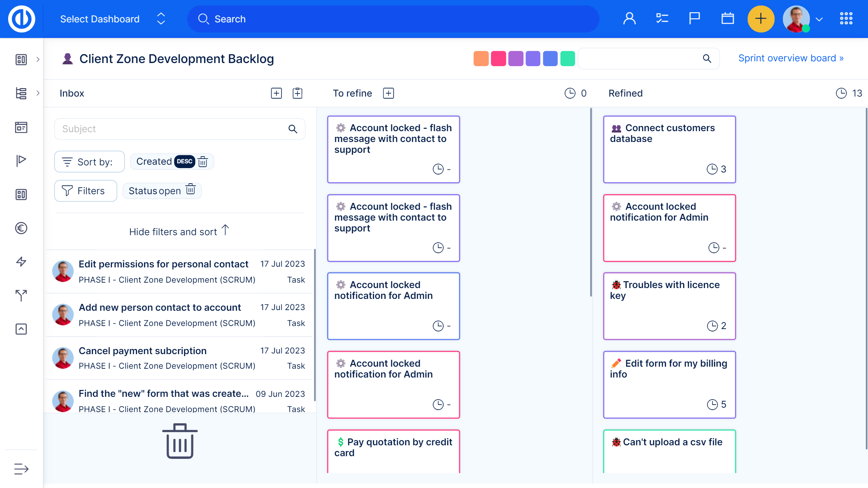This screenshot has height=488, width=868.
Task: Add new card to To refine column
Action: [388, 93]
